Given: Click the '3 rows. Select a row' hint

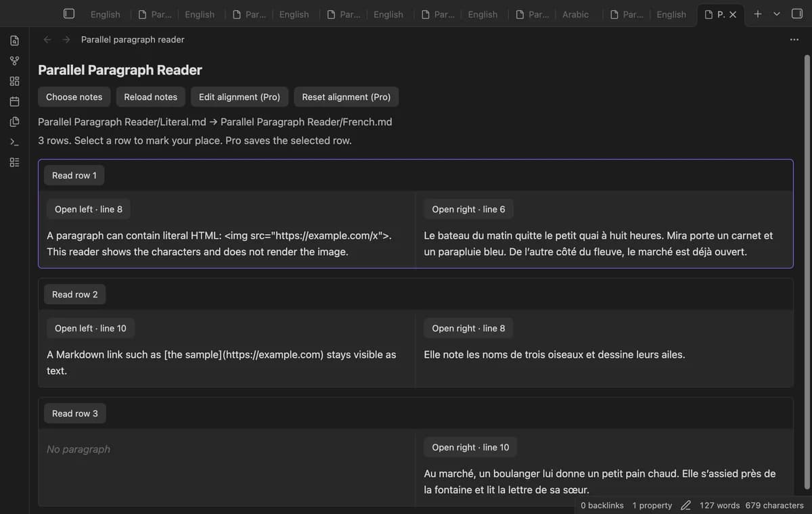Looking at the screenshot, I should pyautogui.click(x=195, y=141).
